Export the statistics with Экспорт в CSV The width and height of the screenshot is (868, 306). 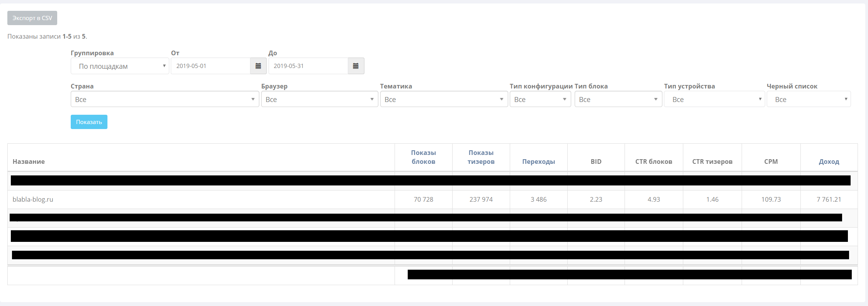[x=32, y=18]
